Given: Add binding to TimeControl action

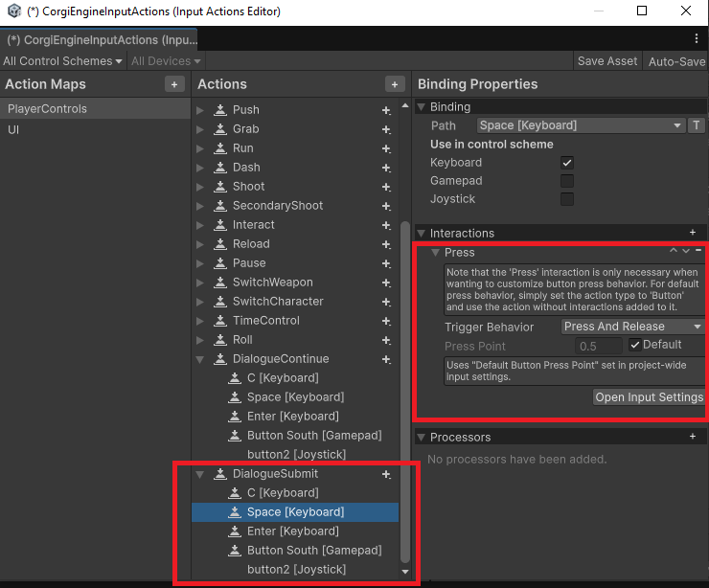Looking at the screenshot, I should coord(386,321).
